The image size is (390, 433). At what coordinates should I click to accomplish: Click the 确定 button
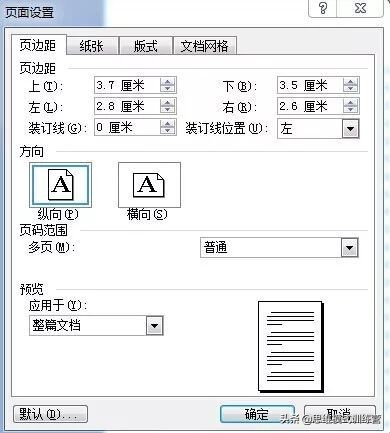pyautogui.click(x=257, y=414)
